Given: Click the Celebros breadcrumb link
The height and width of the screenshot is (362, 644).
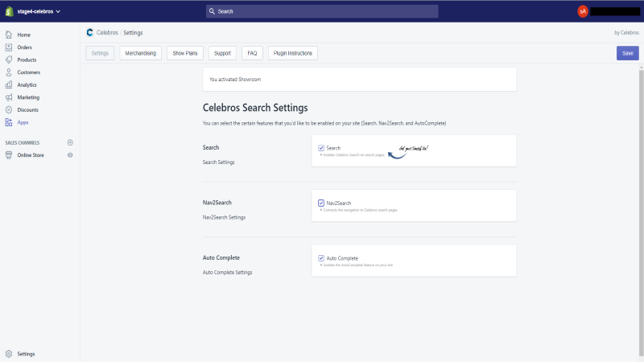Looking at the screenshot, I should [x=107, y=32].
